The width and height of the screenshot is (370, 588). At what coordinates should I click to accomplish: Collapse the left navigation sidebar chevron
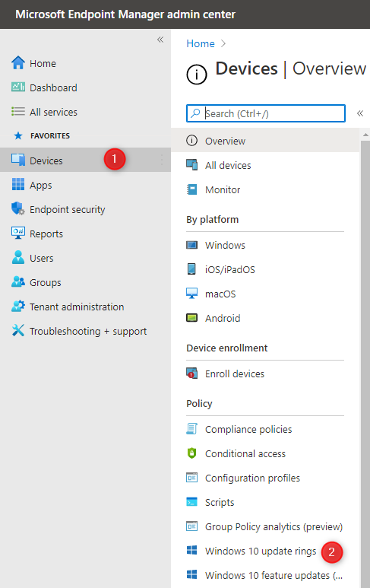[160, 40]
